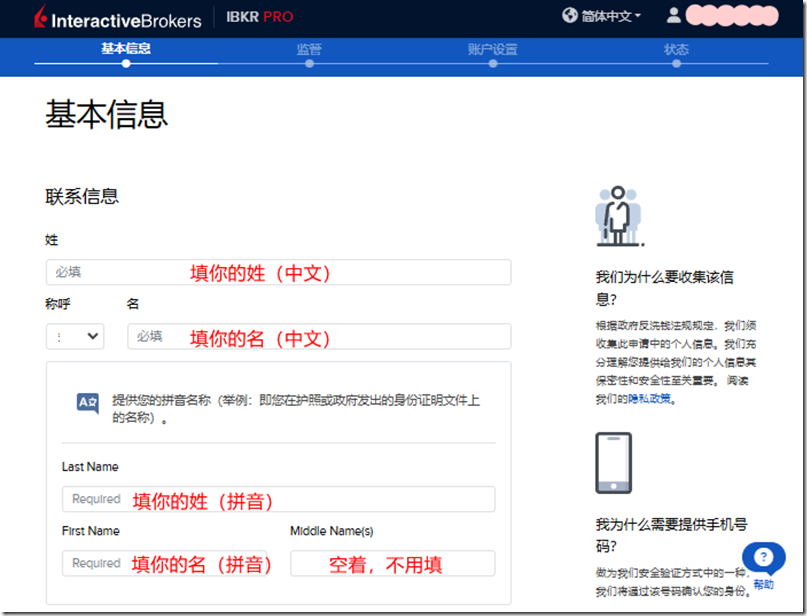Image resolution: width=807 pixels, height=616 pixels.
Task: Click the 状态 step dot on the progress bar
Action: click(x=676, y=61)
